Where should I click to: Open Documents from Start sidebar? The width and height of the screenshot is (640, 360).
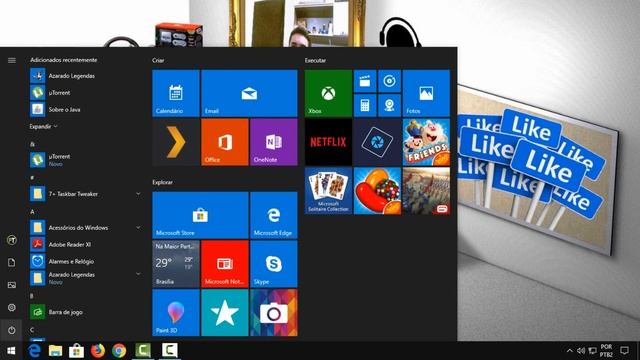click(x=11, y=262)
